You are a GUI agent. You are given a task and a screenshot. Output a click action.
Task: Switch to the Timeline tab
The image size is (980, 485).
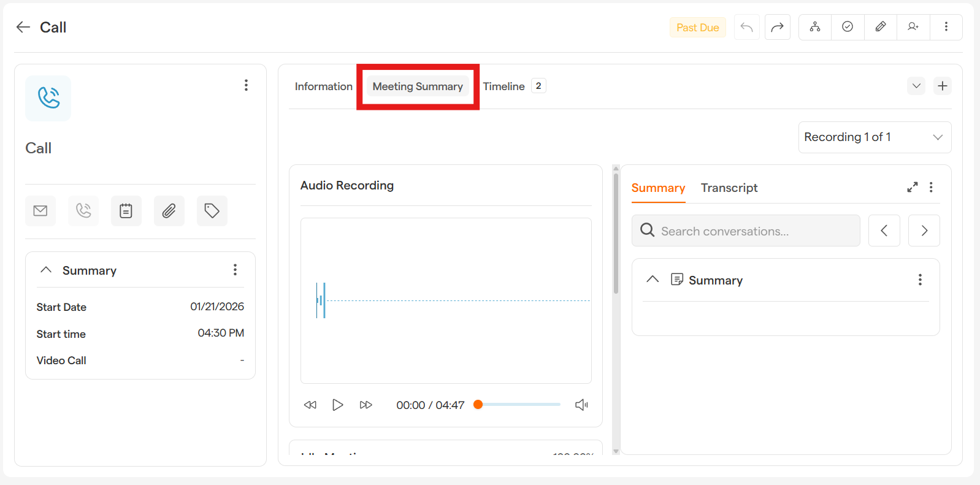504,86
